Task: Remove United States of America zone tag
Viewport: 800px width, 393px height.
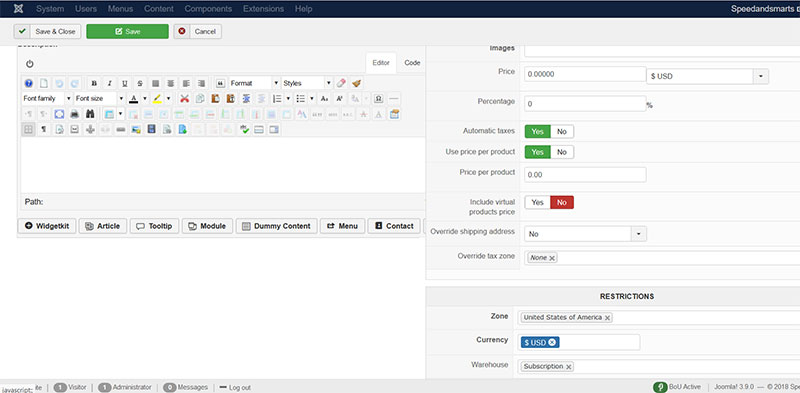Action: [x=607, y=317]
